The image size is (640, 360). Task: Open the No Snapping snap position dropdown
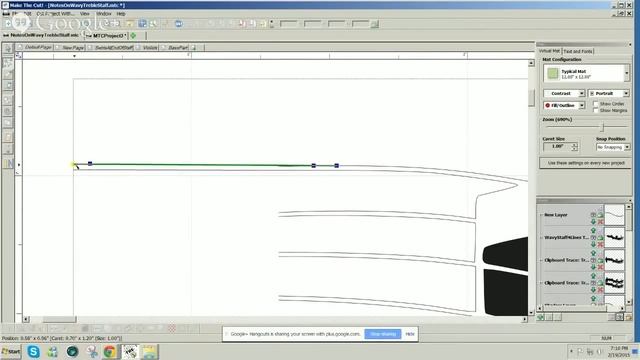[613, 147]
